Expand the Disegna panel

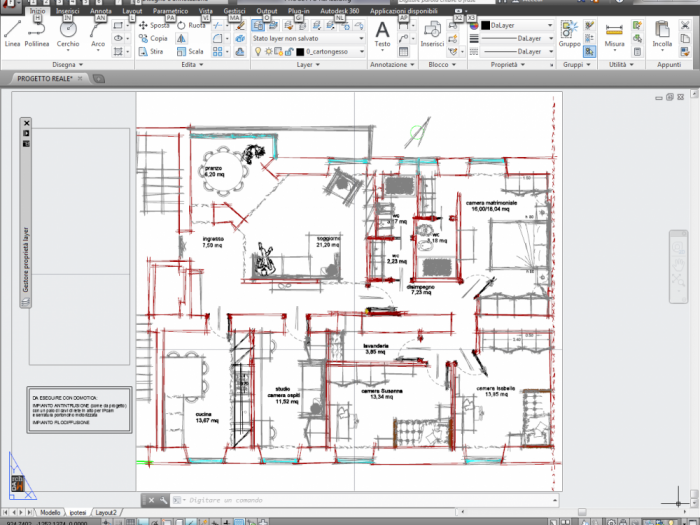[68, 65]
